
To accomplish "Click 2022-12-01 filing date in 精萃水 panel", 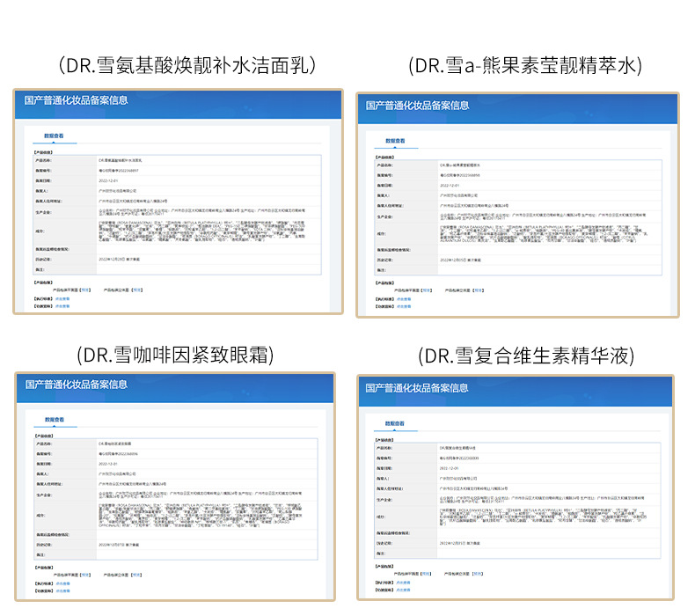I will point(450,186).
